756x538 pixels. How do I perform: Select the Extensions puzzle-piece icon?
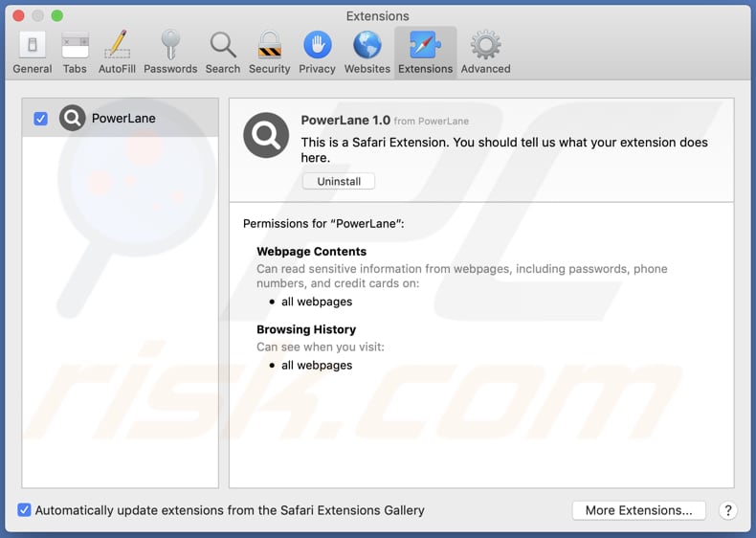click(425, 45)
